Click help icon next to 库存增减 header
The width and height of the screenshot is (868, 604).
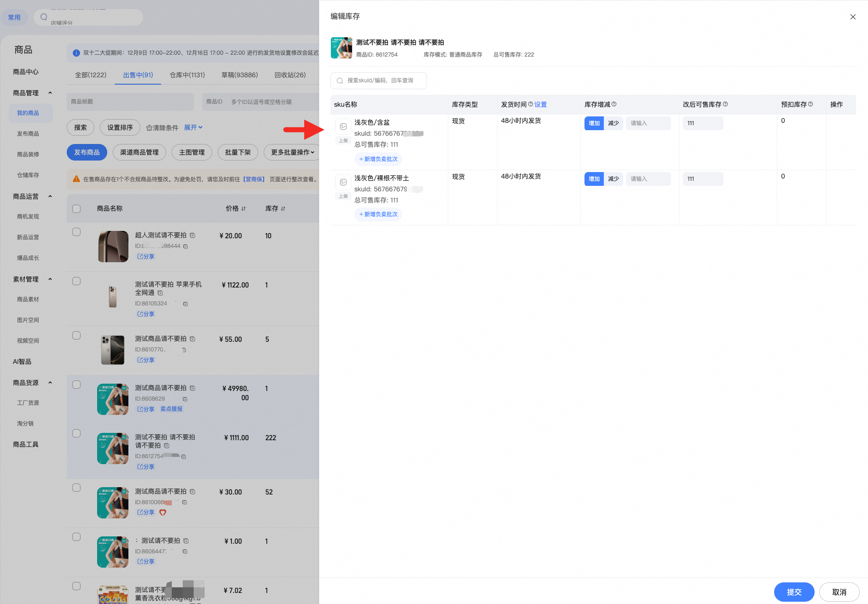(x=614, y=104)
